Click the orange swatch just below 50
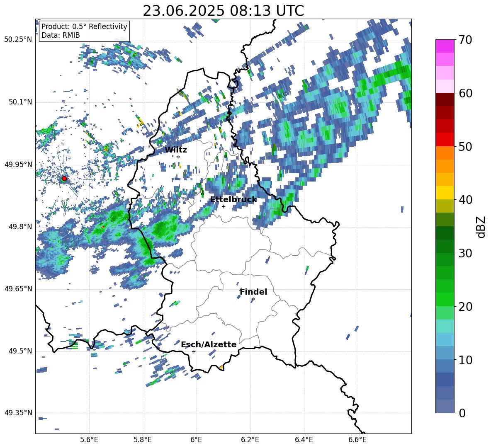The image size is (491, 448). 445,153
